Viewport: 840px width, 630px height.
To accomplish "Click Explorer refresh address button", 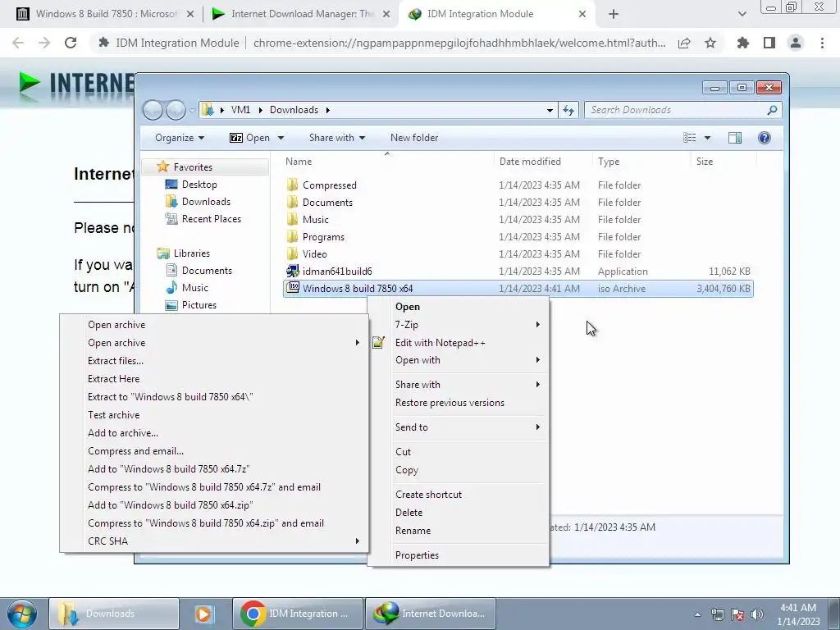I will (x=568, y=110).
